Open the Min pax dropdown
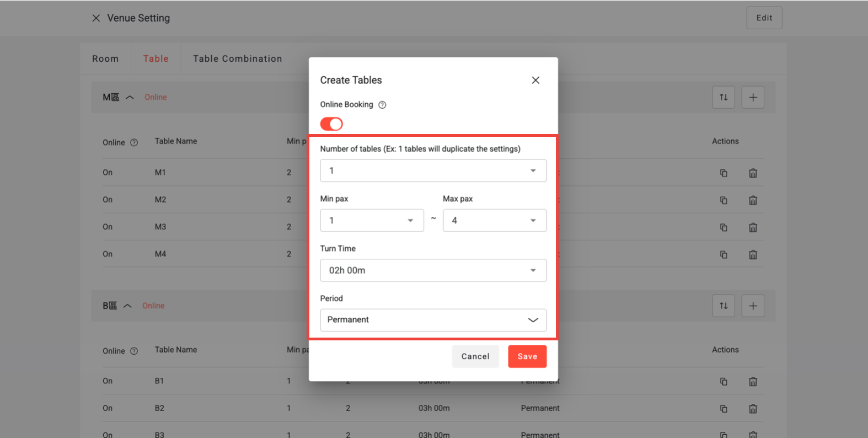The width and height of the screenshot is (868, 438). coord(372,221)
